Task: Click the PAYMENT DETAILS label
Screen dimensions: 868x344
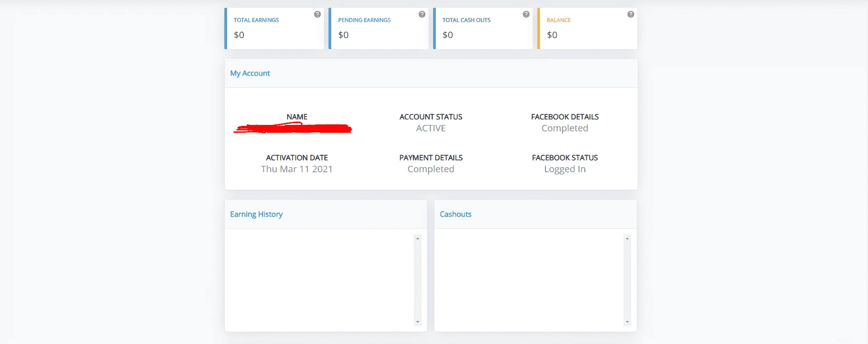Action: pyautogui.click(x=431, y=158)
